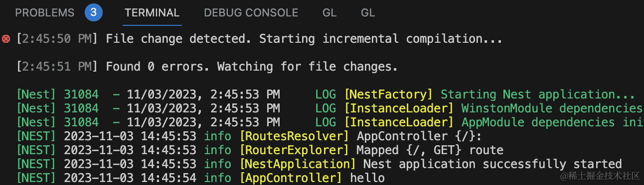Click 'Nest application successfully started' message
The image size is (644, 185).
pos(492,164)
